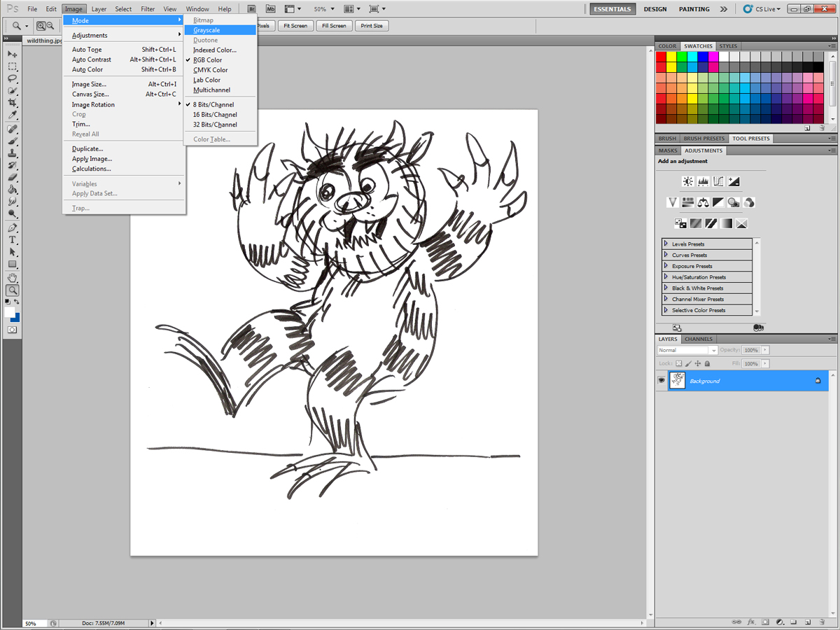Switch to the Painting workspace

tap(694, 9)
